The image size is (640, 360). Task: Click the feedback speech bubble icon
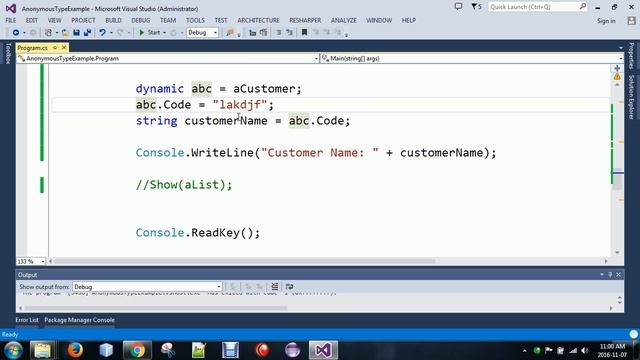pos(459,7)
